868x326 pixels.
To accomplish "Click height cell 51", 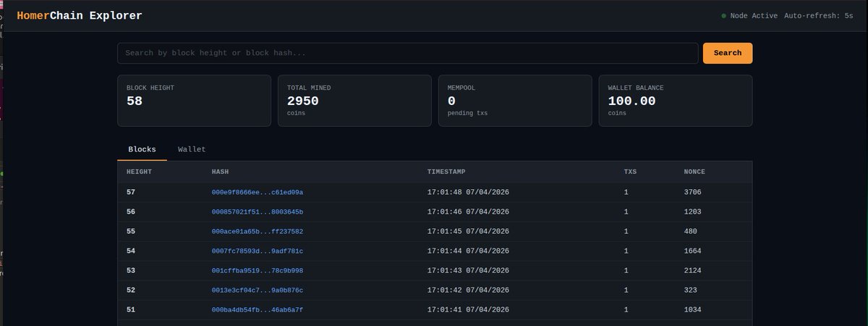I will coord(131,309).
